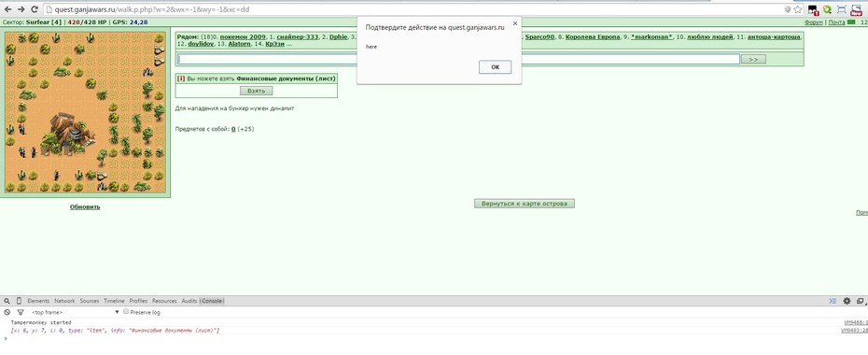The width and height of the screenshot is (868, 355).
Task: Bookmark this page with the star
Action: tap(798, 9)
